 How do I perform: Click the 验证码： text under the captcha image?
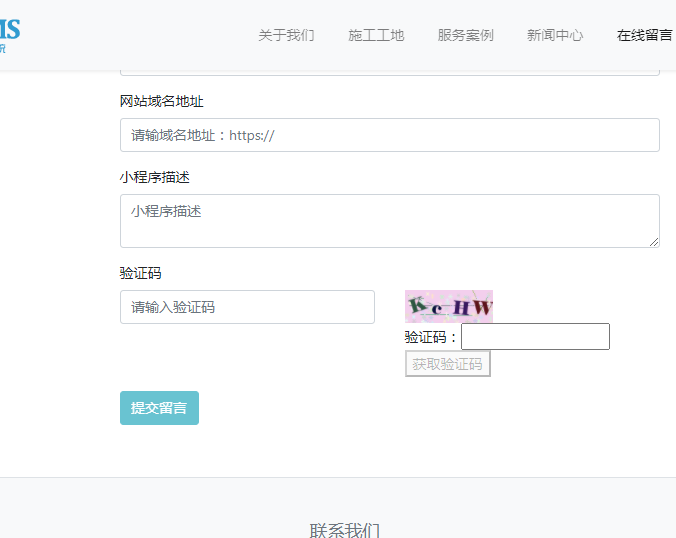click(x=431, y=337)
